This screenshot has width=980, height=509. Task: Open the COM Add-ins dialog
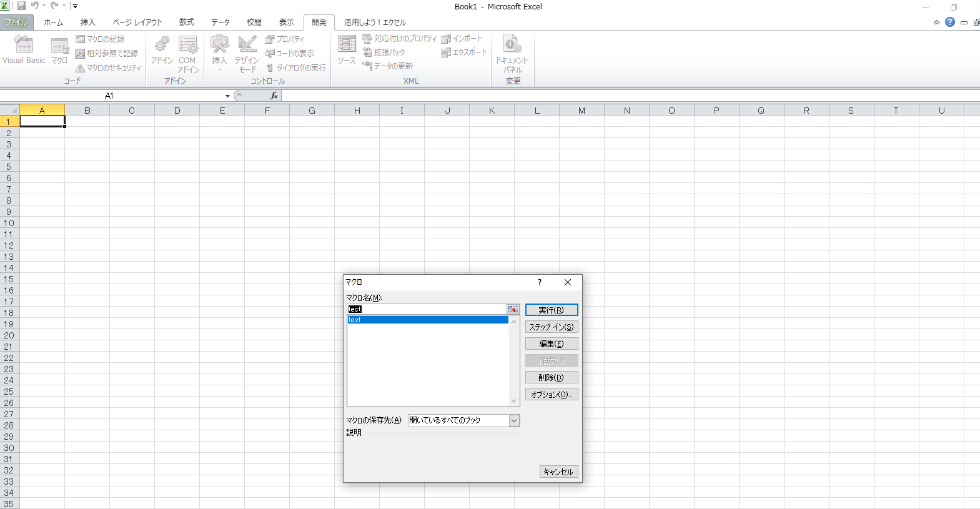188,54
